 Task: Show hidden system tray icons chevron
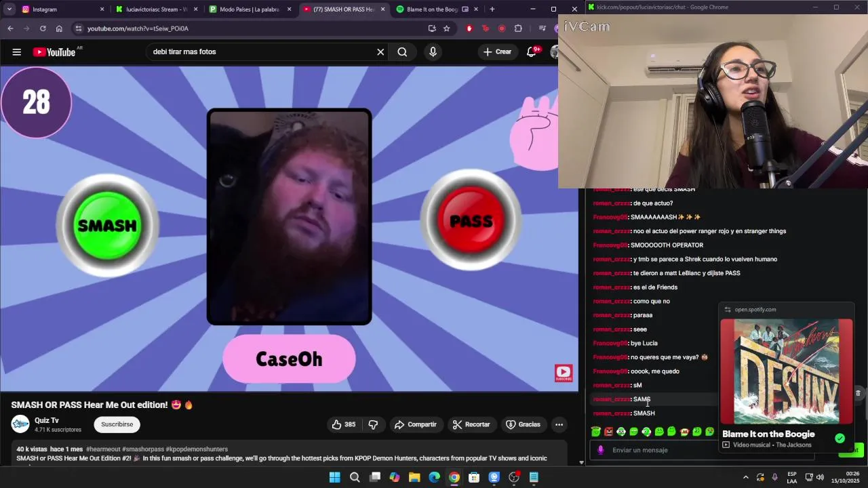(x=746, y=478)
